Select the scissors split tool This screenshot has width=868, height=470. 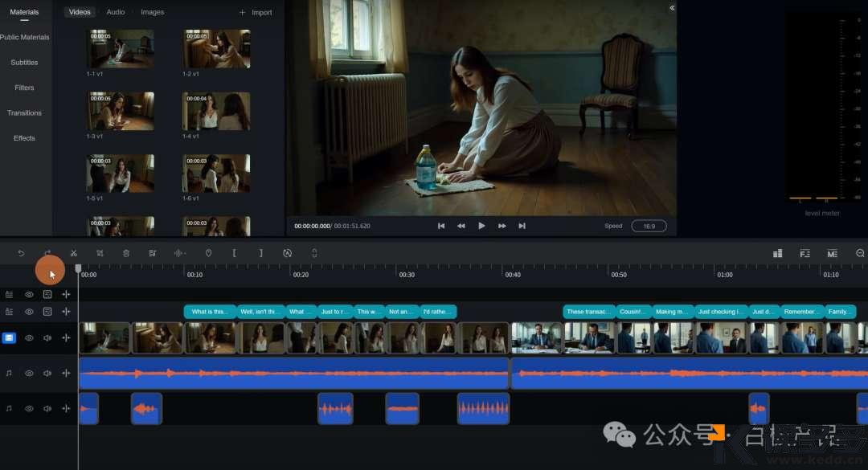[x=73, y=253]
